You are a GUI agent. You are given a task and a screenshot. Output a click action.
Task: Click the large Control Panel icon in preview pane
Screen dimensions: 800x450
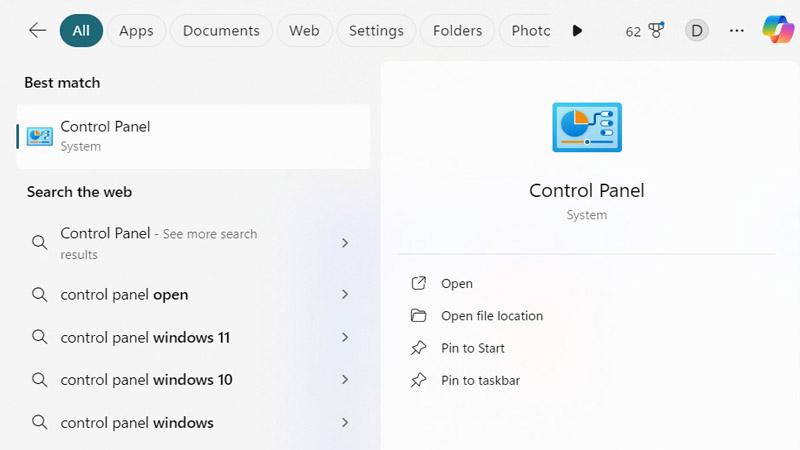(587, 127)
